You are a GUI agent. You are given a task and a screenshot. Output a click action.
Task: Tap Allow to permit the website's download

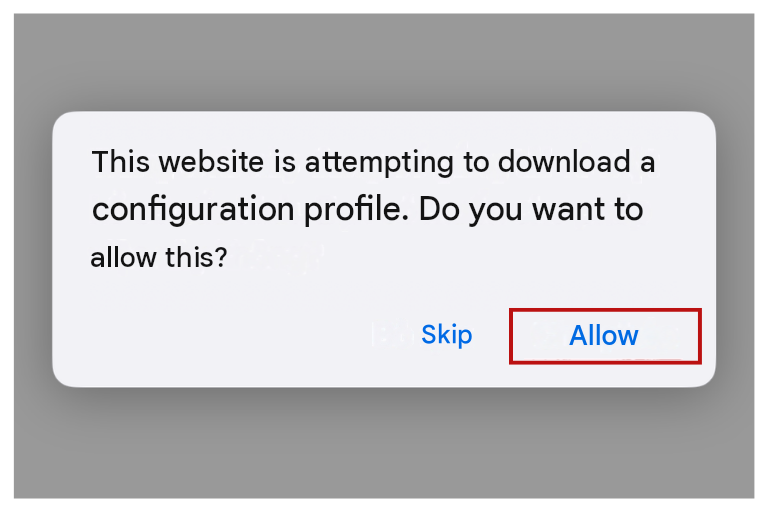point(605,336)
